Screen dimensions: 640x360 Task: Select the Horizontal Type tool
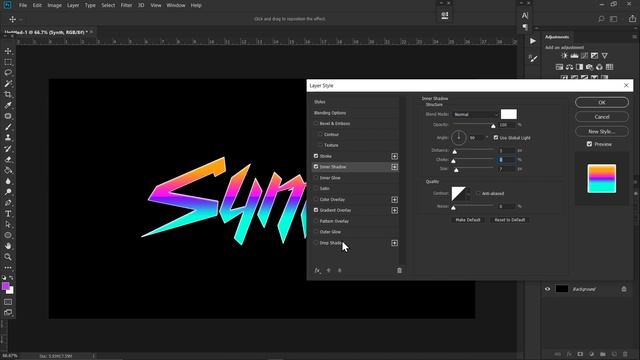click(8, 213)
